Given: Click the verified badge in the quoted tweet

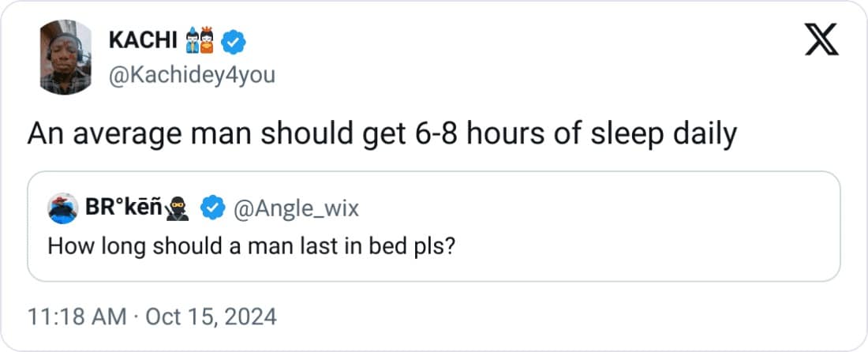Looking at the screenshot, I should click(211, 208).
